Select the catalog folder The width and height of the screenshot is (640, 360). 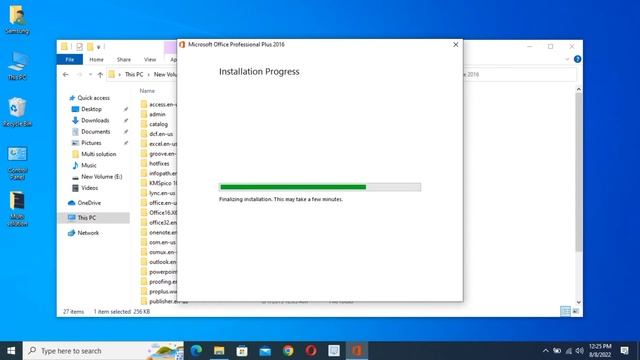click(x=158, y=124)
